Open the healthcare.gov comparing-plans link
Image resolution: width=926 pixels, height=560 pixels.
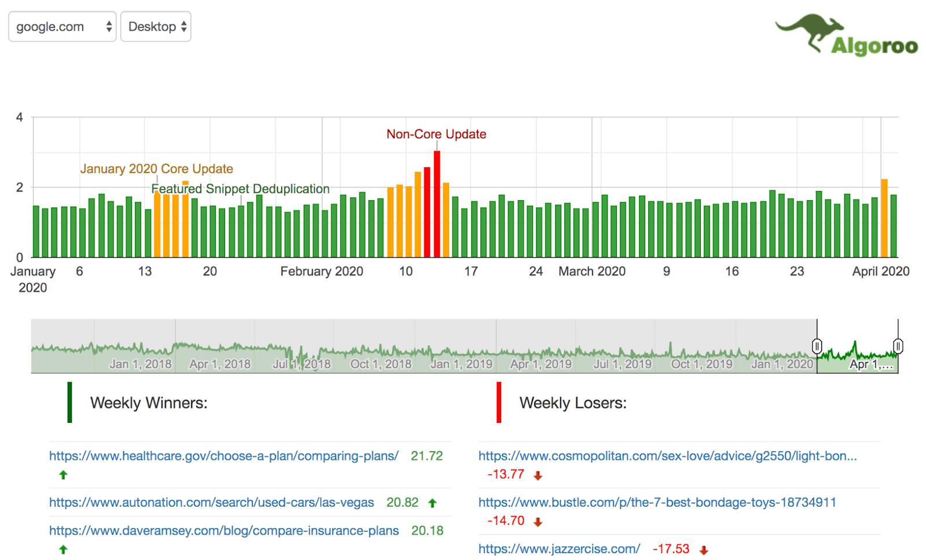[x=223, y=456]
